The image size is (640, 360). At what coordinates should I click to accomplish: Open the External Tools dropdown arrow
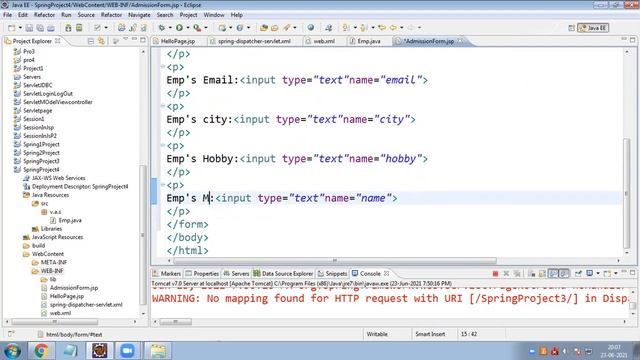pos(206,28)
